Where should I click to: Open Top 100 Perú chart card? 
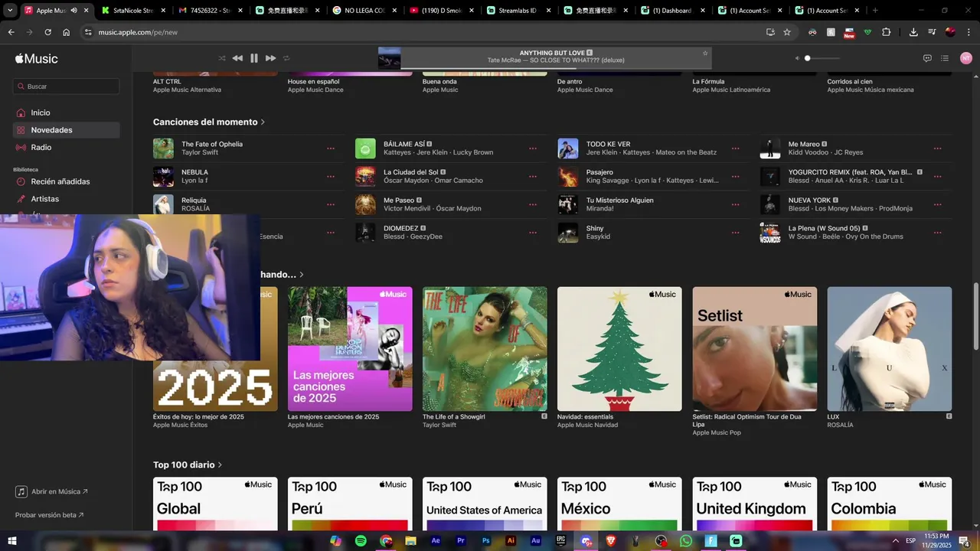pyautogui.click(x=350, y=504)
